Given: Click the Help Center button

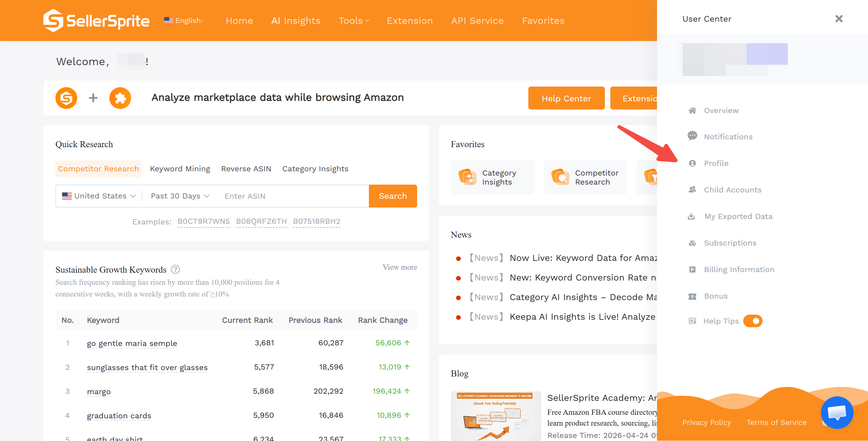Looking at the screenshot, I should pyautogui.click(x=566, y=98).
